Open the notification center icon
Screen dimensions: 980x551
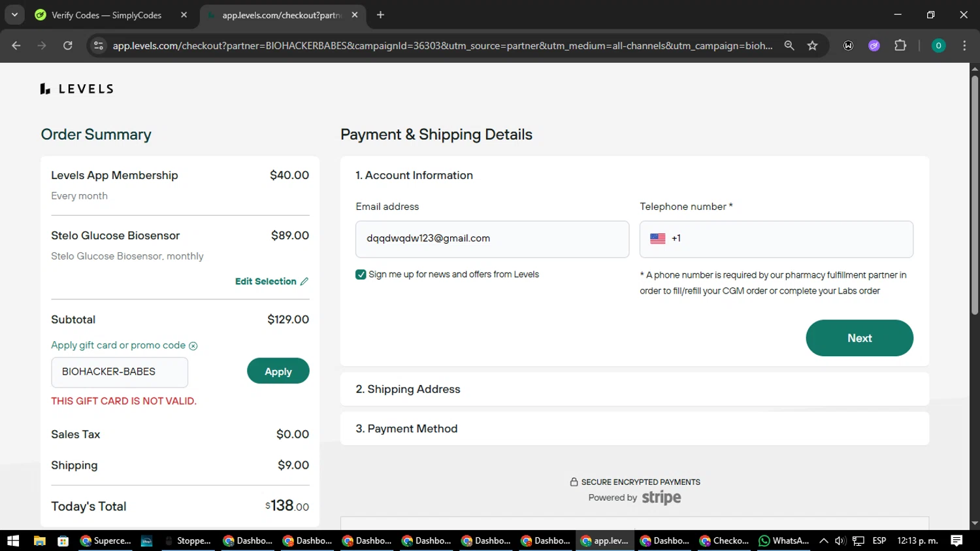coord(956,541)
